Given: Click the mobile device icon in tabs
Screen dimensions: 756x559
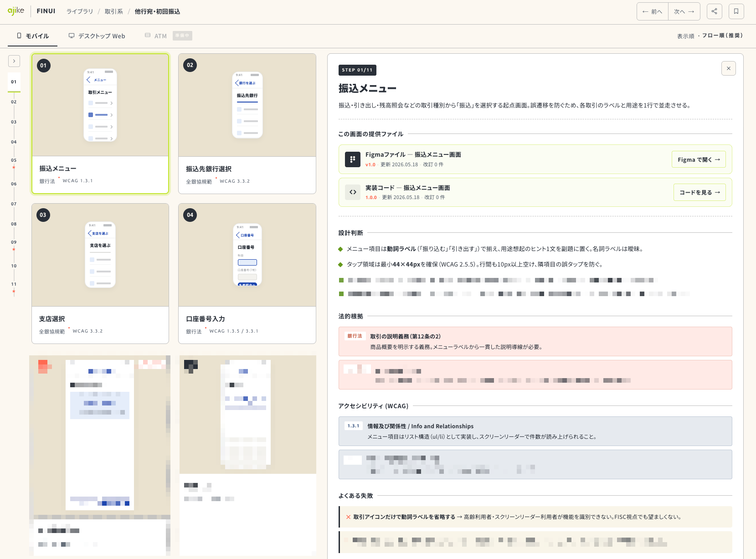Looking at the screenshot, I should 19,36.
